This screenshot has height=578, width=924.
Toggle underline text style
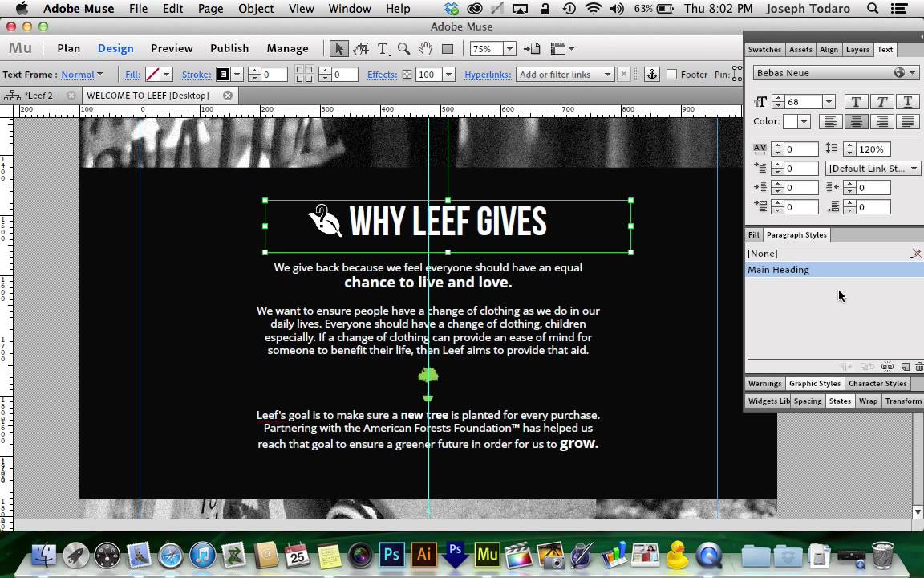(907, 101)
